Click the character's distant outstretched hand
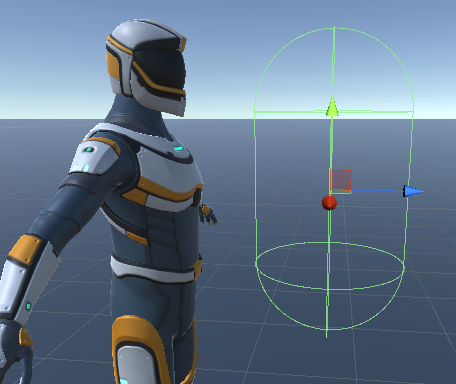The width and height of the screenshot is (456, 384). click(208, 215)
